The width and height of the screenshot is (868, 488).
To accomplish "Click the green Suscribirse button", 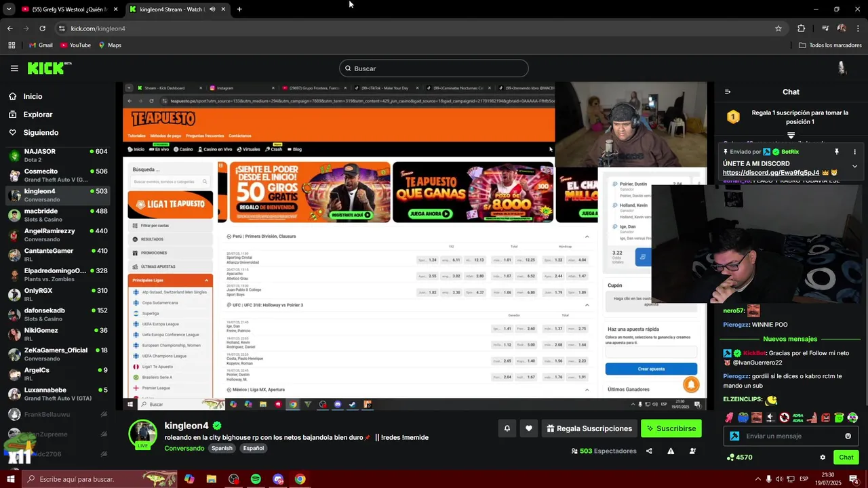I will coord(671,428).
